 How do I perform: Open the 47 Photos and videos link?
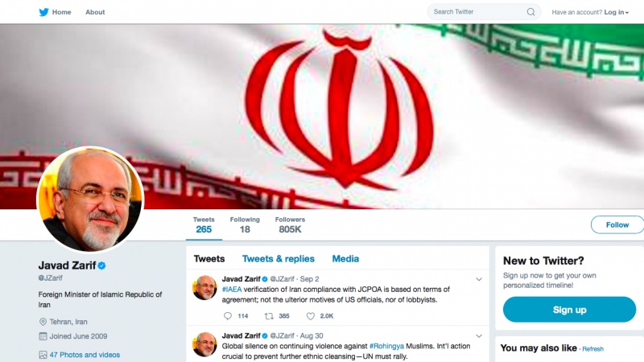pyautogui.click(x=85, y=355)
